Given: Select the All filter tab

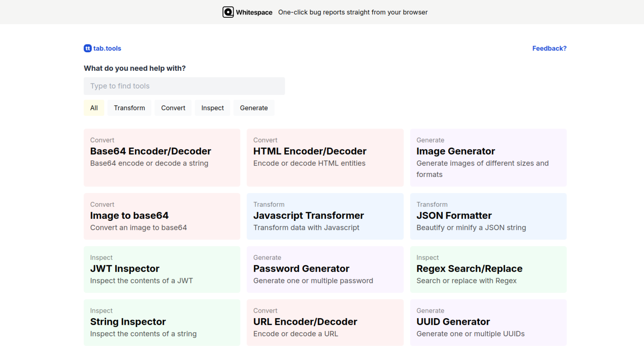Looking at the screenshot, I should [94, 108].
